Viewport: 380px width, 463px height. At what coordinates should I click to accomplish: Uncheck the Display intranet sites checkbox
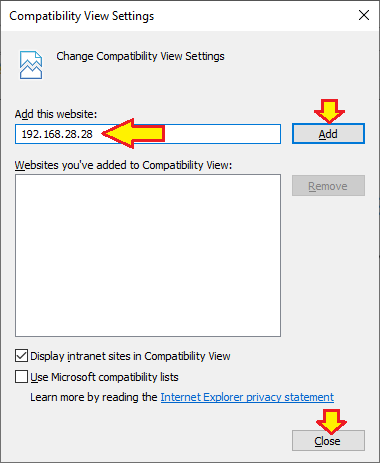(x=21, y=356)
